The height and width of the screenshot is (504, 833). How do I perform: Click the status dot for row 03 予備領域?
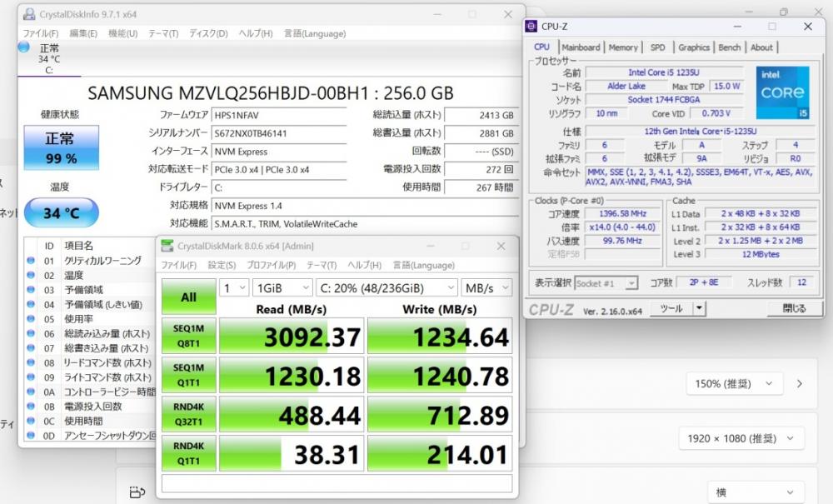[31, 289]
